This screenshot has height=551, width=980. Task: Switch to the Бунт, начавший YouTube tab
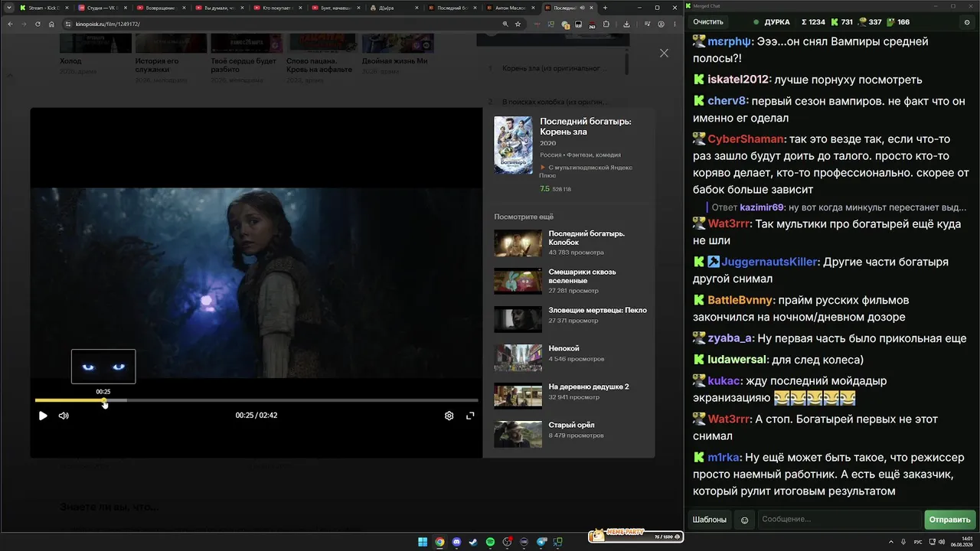tap(335, 8)
